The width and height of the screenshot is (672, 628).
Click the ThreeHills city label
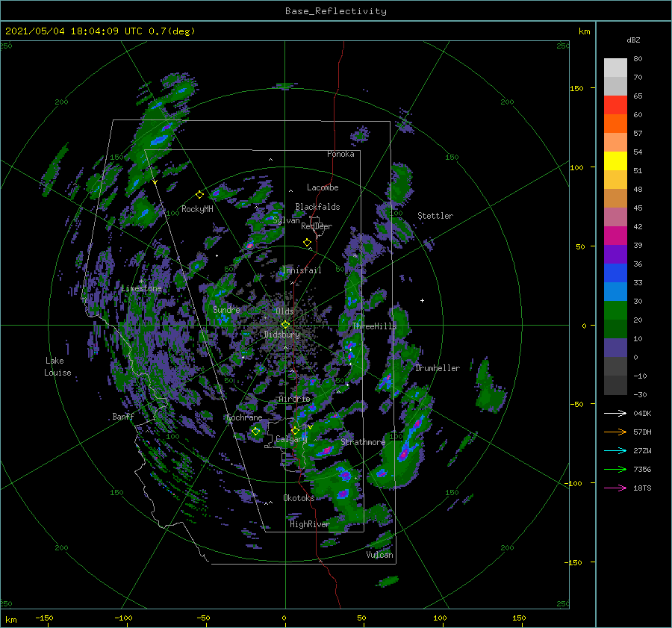click(375, 326)
